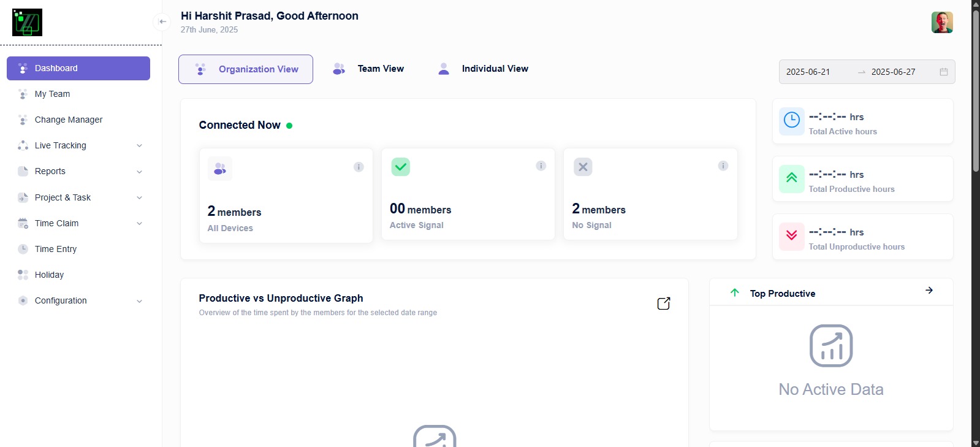Image resolution: width=980 pixels, height=447 pixels.
Task: Click the No Signal cross icon
Action: [x=583, y=167]
